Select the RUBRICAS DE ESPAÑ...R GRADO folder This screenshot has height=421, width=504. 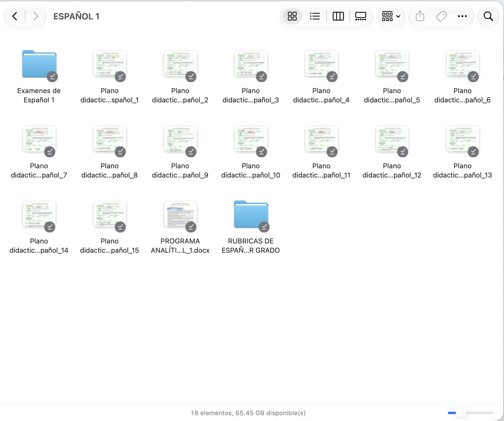coord(251,214)
